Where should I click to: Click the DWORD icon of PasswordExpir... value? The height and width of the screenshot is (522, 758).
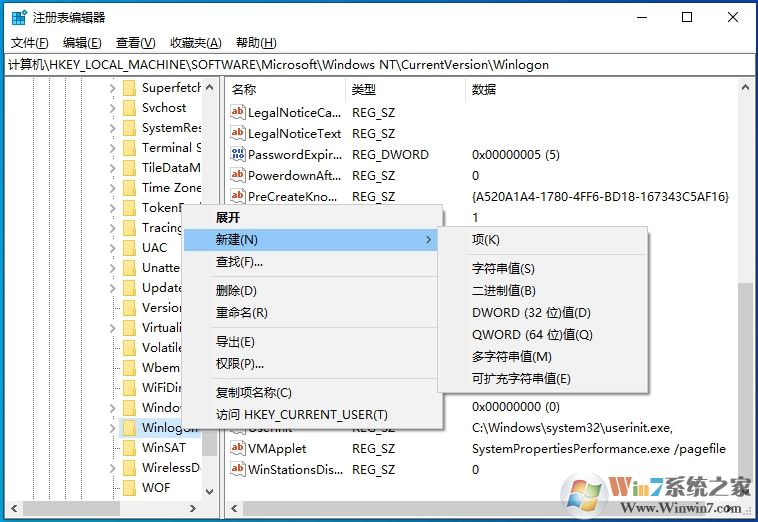237,154
